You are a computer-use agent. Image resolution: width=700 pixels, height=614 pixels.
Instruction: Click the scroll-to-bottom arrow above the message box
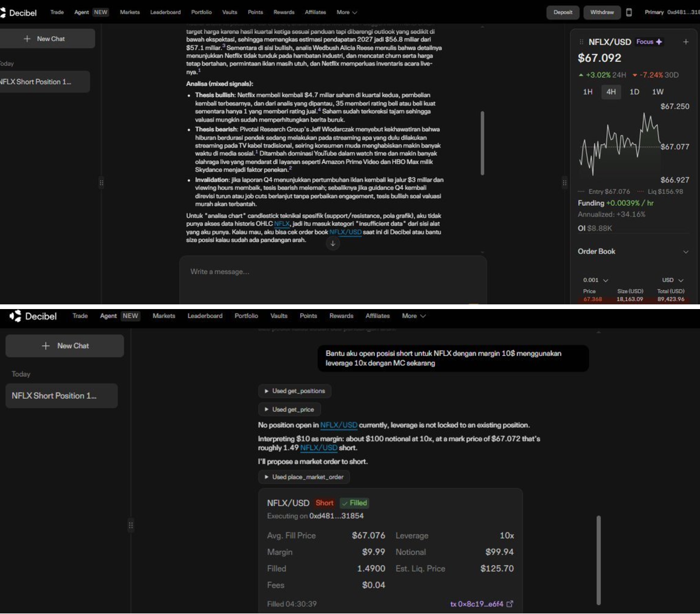[x=332, y=244]
